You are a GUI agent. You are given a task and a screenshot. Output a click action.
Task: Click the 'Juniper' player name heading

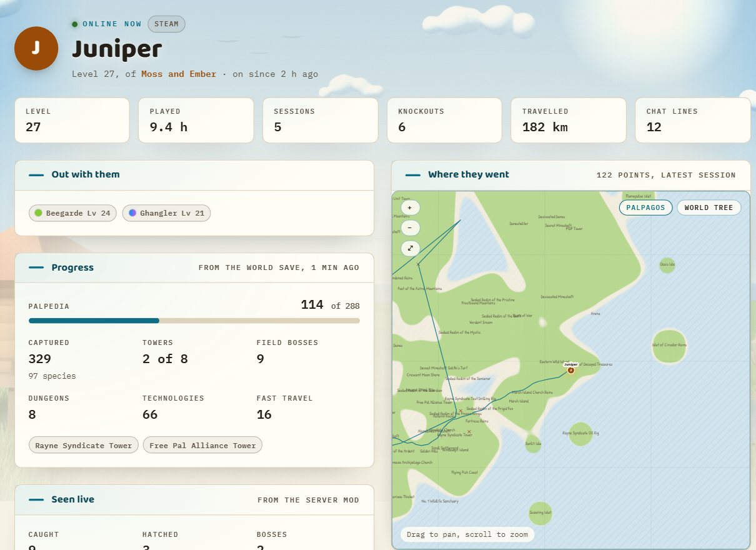click(117, 49)
